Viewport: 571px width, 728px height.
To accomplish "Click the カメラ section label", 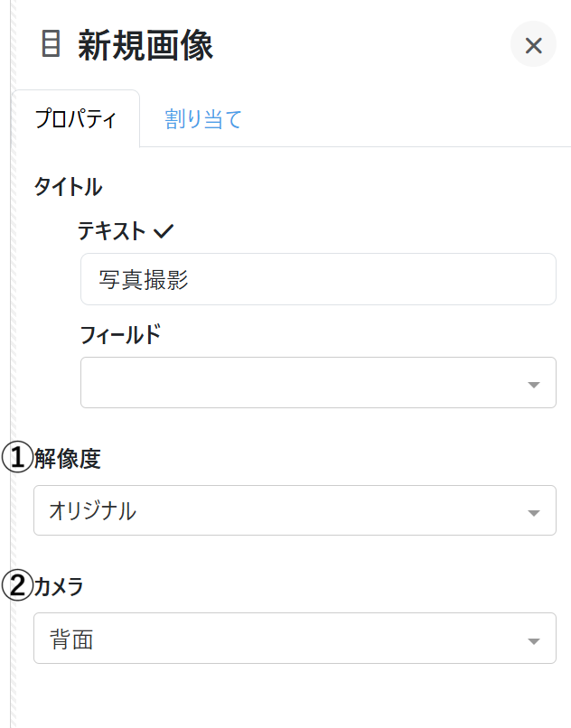I will 60,587.
